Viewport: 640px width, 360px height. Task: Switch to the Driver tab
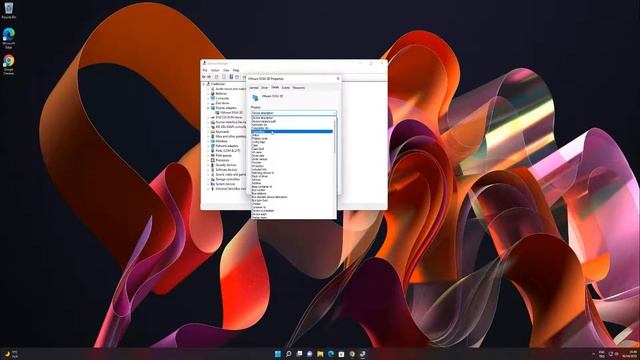point(264,88)
